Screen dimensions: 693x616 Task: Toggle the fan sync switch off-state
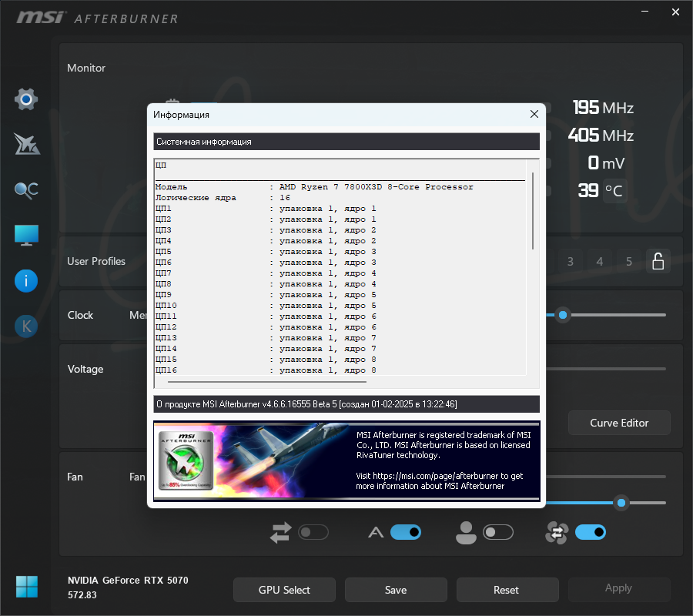[x=313, y=532]
